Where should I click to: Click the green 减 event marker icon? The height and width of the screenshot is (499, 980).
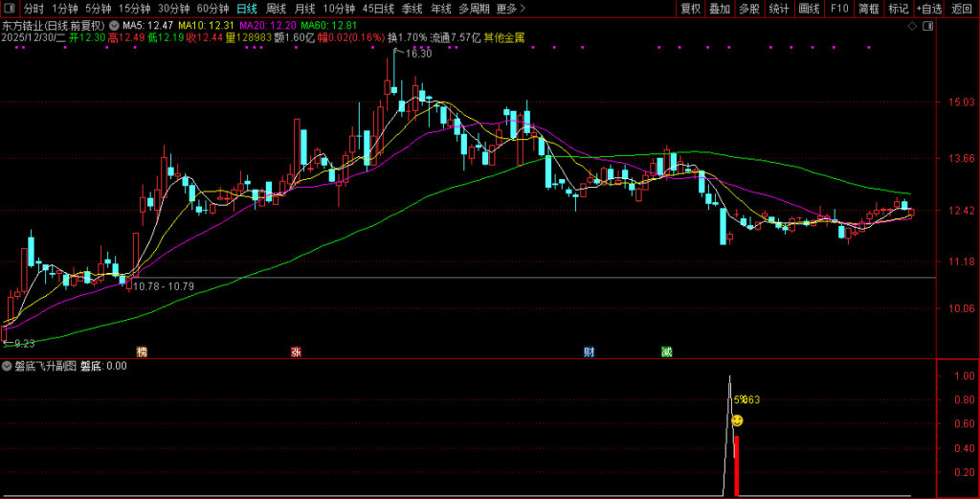(x=666, y=352)
